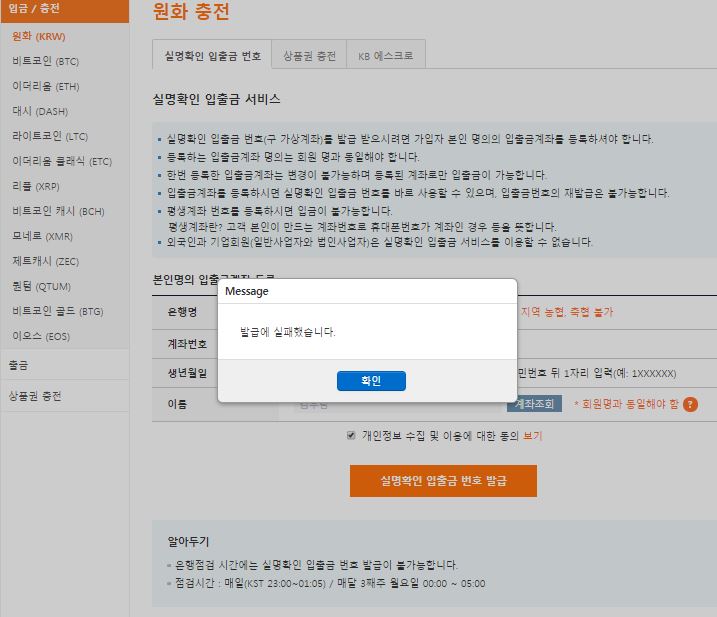
Task: Select 이오스 (EOS) in the sidebar
Action: pyautogui.click(x=41, y=336)
